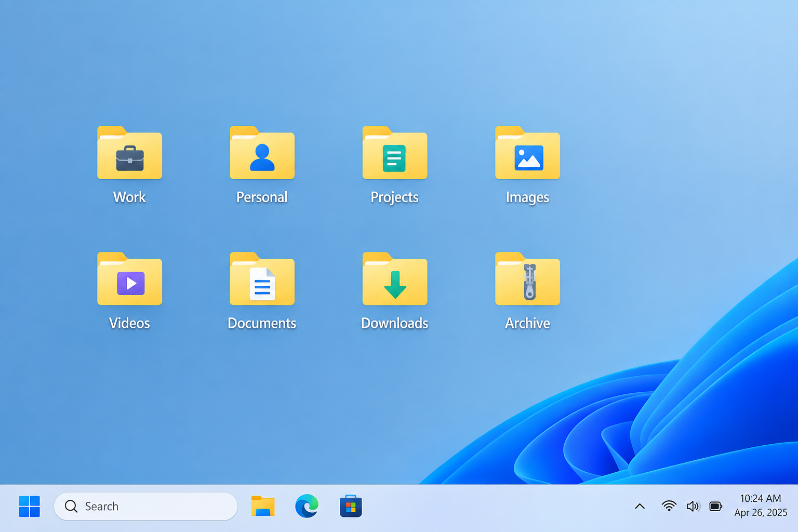Open Microsoft Edge from the taskbar
This screenshot has height=532, width=798.
[307, 507]
